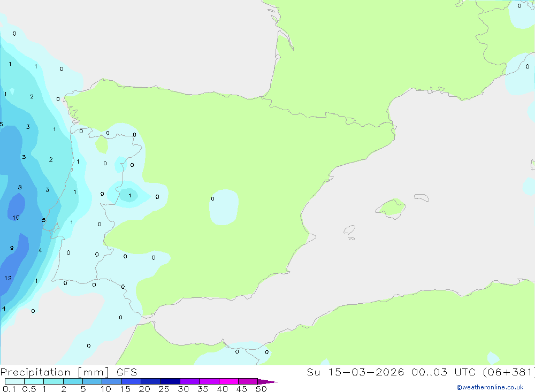Screen dimensions: 535x392
Task: Click the 'GFS' model label
Action: coord(127,372)
